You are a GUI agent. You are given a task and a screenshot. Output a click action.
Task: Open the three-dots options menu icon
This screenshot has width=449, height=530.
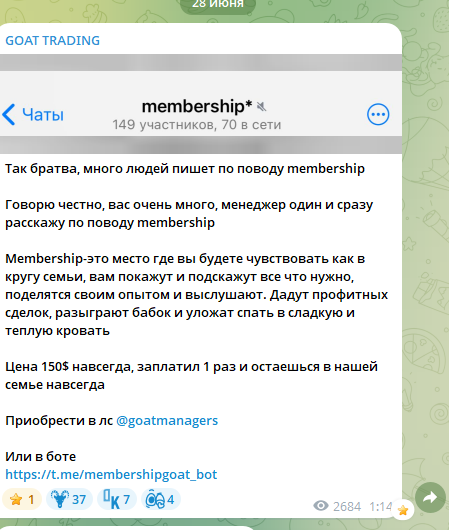[378, 114]
